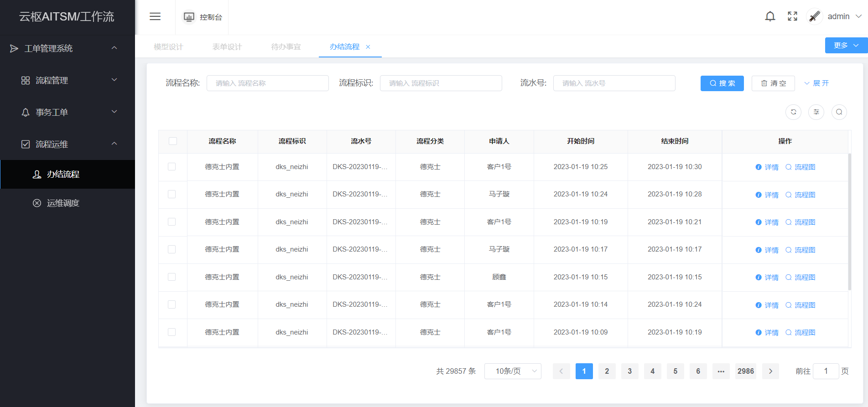Click the 事务工单 bell icon
Image resolution: width=868 pixels, height=407 pixels.
point(26,112)
